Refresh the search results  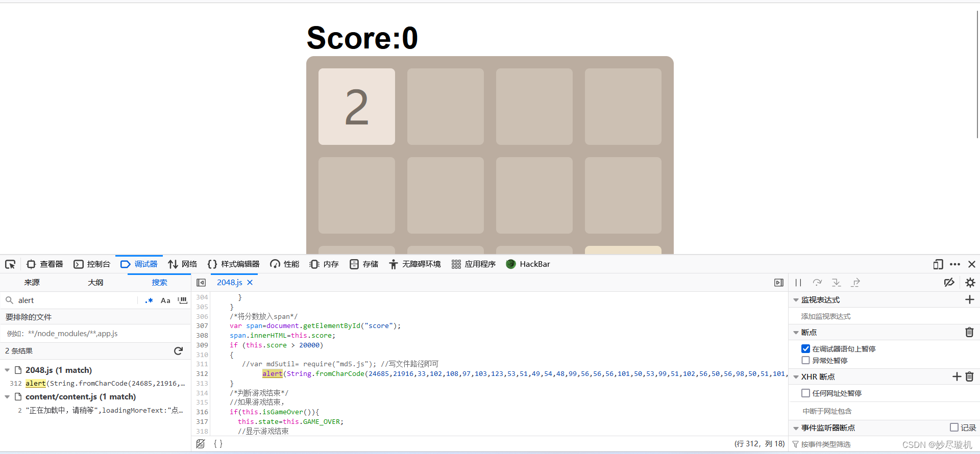tap(178, 351)
